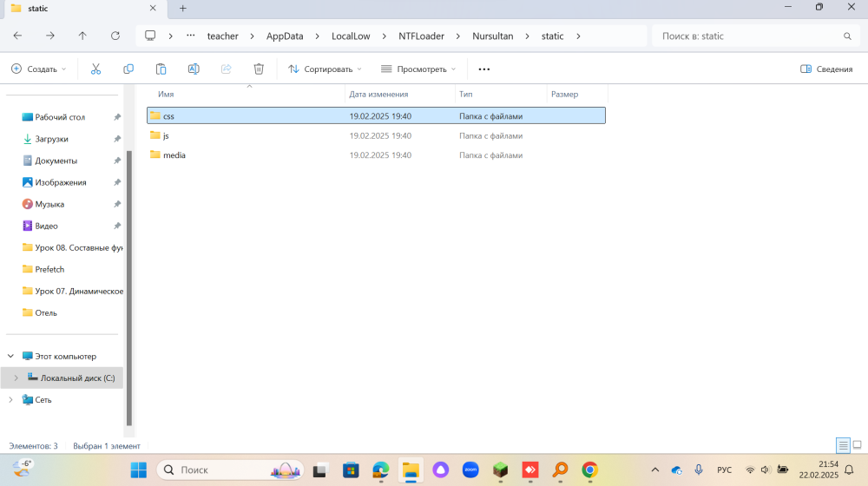Open the Сортировать dropdown
The width and height of the screenshot is (868, 486).
tap(325, 69)
